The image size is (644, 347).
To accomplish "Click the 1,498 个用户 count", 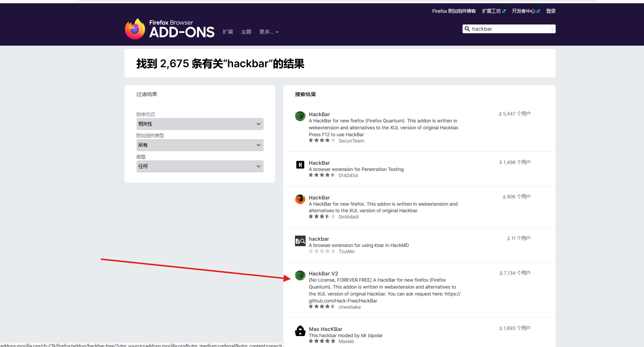I will (x=515, y=162).
